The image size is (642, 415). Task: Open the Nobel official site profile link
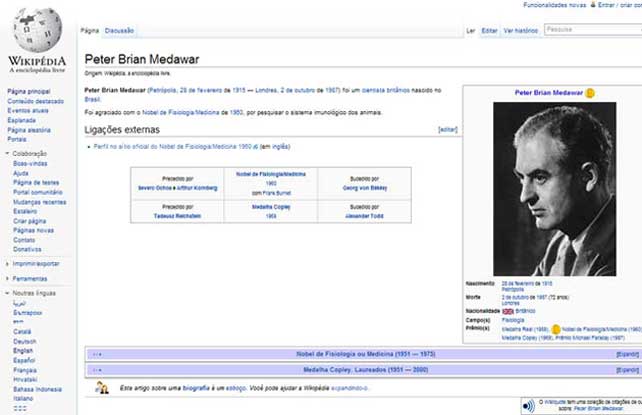[x=172, y=147]
